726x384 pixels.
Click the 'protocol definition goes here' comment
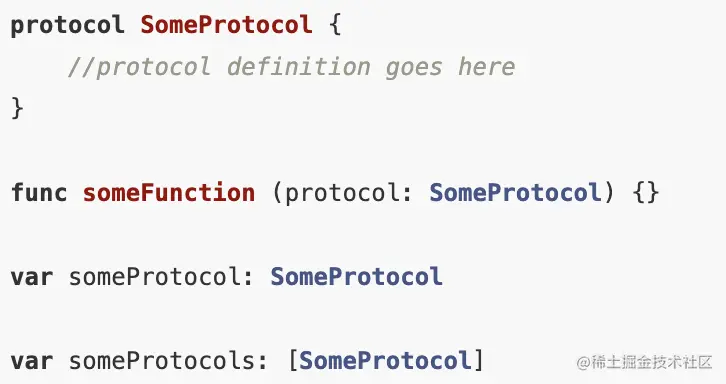point(292,67)
